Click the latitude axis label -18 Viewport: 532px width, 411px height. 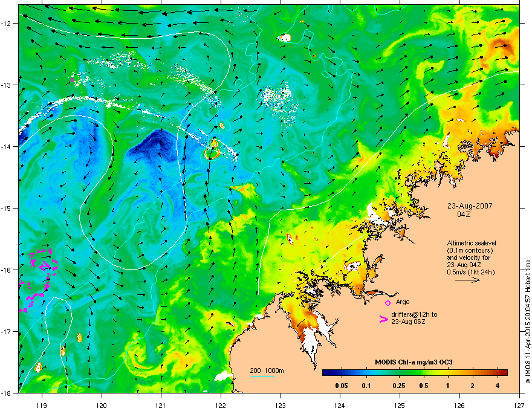click(6, 393)
